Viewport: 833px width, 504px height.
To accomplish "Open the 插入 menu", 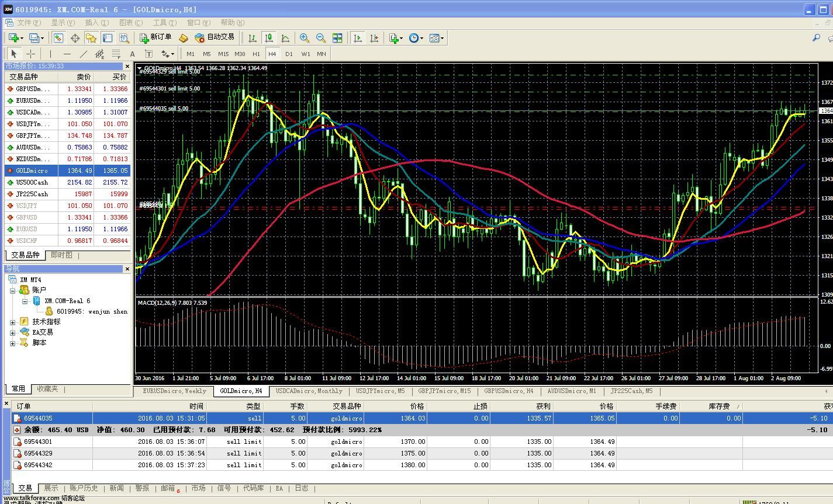I will 96,23.
